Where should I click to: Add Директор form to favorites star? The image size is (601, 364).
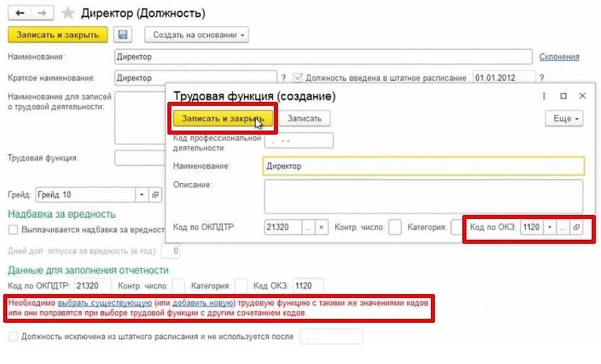[x=67, y=13]
